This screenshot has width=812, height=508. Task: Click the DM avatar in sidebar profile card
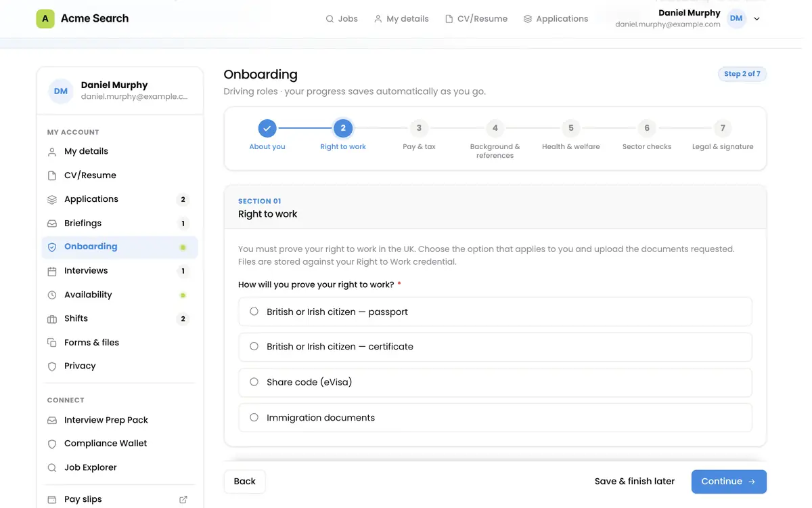pos(61,91)
